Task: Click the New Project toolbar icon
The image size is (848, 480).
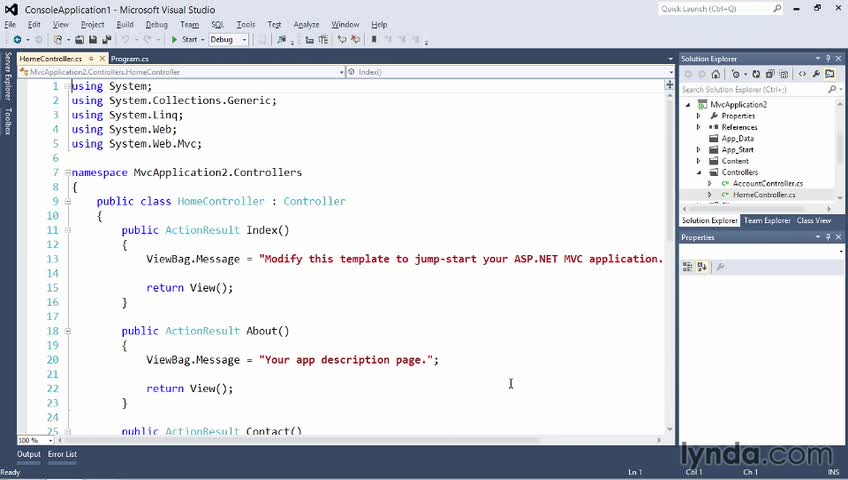Action: (x=58, y=39)
